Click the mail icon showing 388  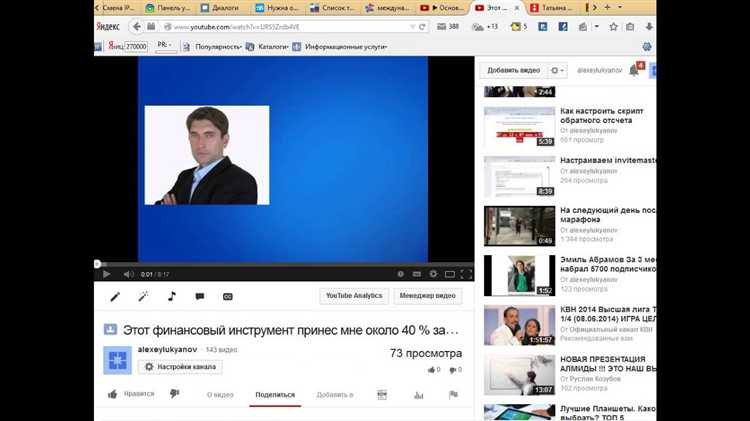point(448,27)
